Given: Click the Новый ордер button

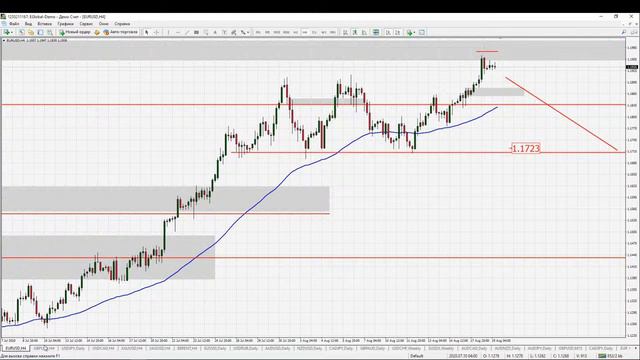Looking at the screenshot, I should 75,32.
